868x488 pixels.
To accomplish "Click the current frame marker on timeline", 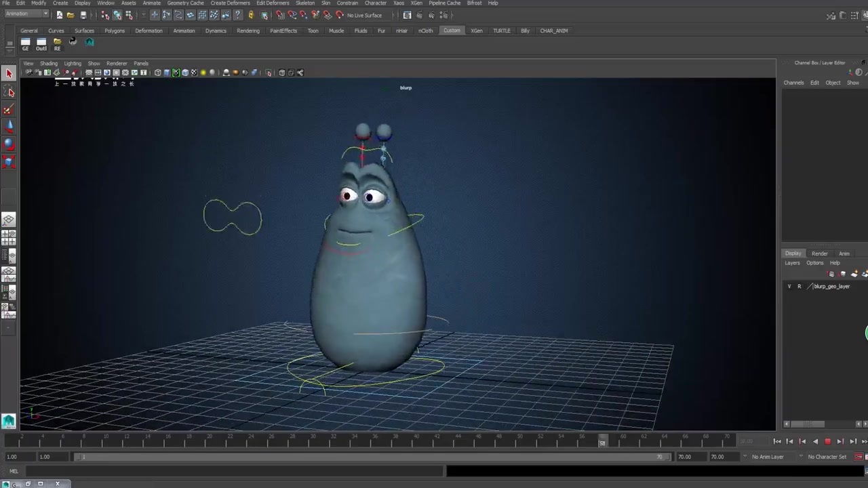I will (602, 443).
